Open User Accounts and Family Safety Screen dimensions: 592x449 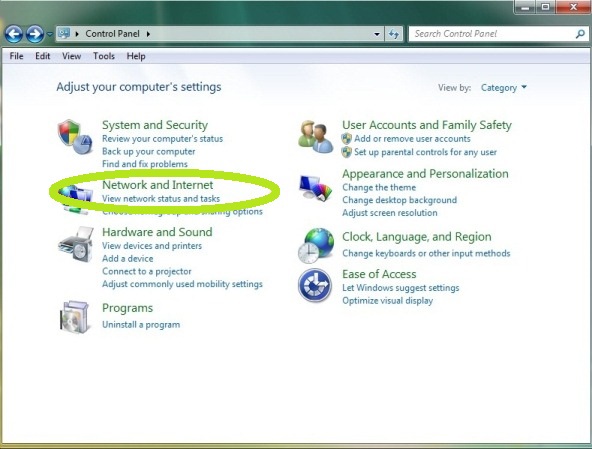(x=427, y=125)
